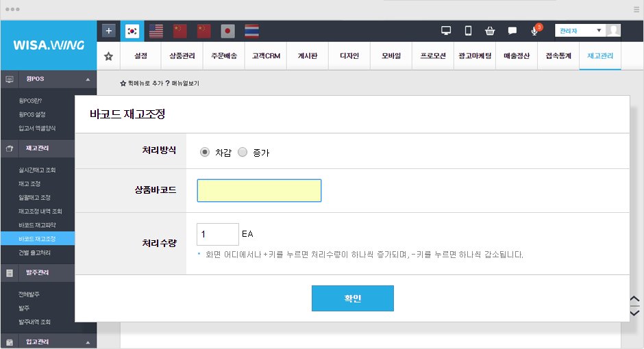
Task: Select the US flag language icon
Action: (156, 31)
